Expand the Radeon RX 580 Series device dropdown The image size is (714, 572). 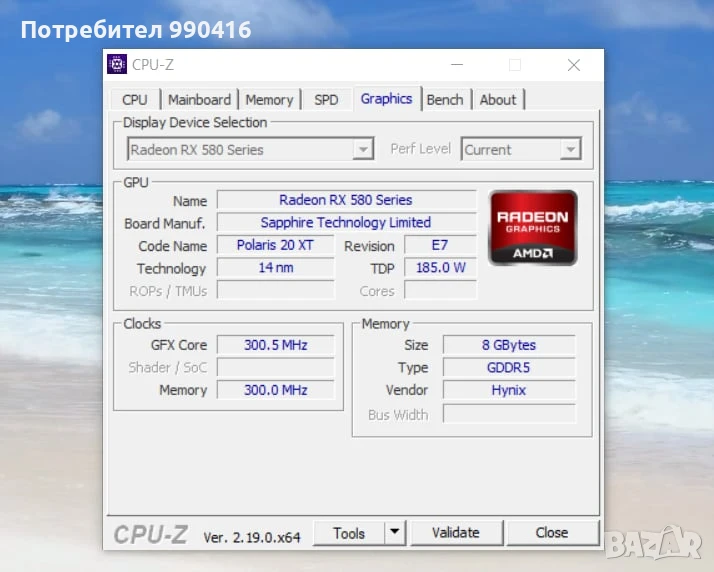point(363,149)
